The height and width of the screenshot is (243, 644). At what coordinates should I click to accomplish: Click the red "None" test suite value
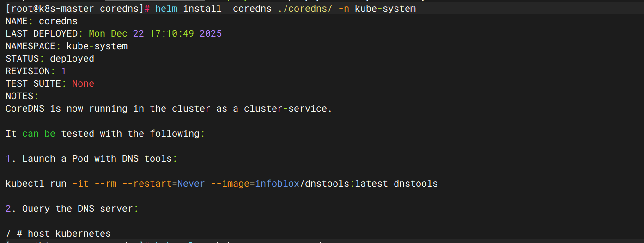point(83,84)
